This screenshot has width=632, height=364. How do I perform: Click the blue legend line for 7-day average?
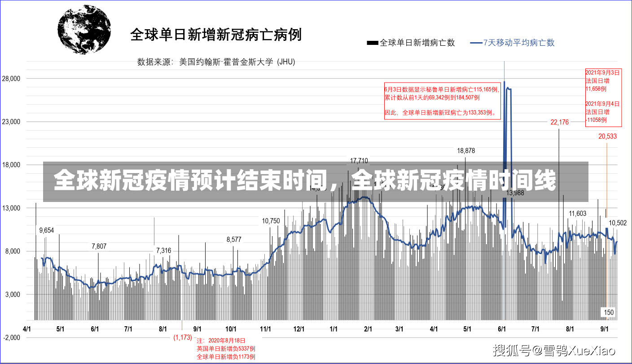[x=476, y=43]
